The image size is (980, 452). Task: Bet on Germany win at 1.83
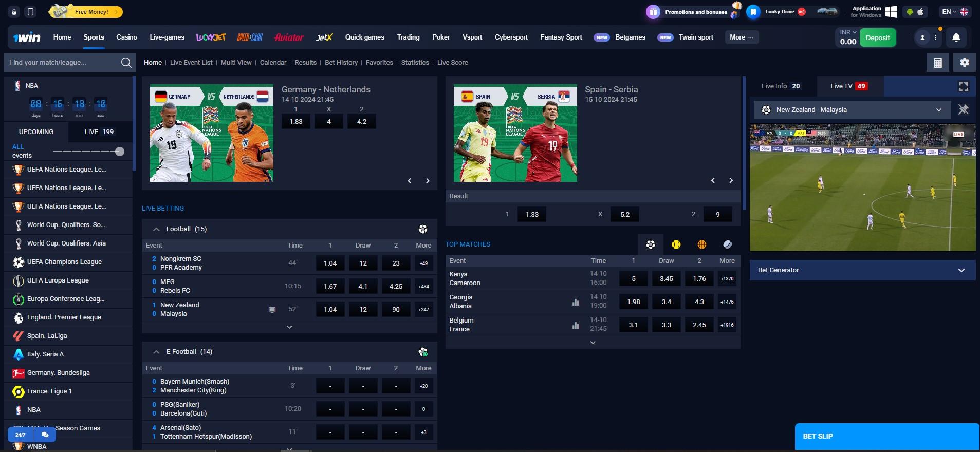click(x=296, y=122)
